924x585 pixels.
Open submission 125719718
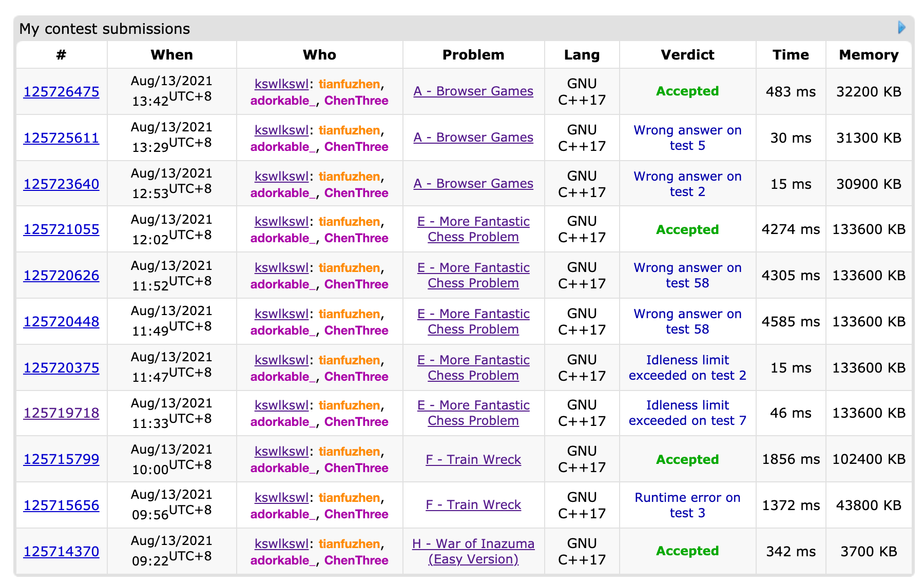[x=61, y=413]
